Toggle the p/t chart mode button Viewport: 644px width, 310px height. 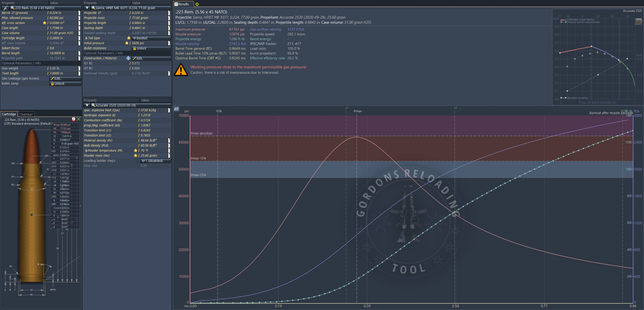[x=176, y=109]
